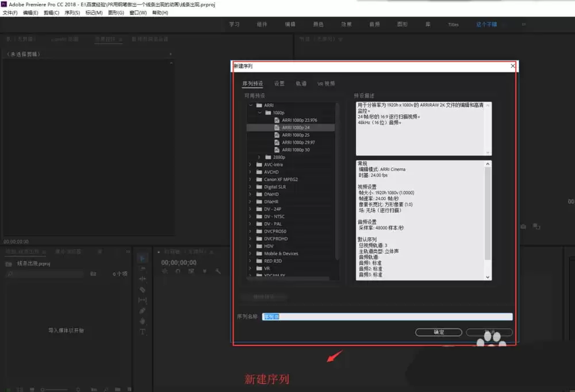Open the 媒体浏览器 tab in Project panel

coord(68,252)
